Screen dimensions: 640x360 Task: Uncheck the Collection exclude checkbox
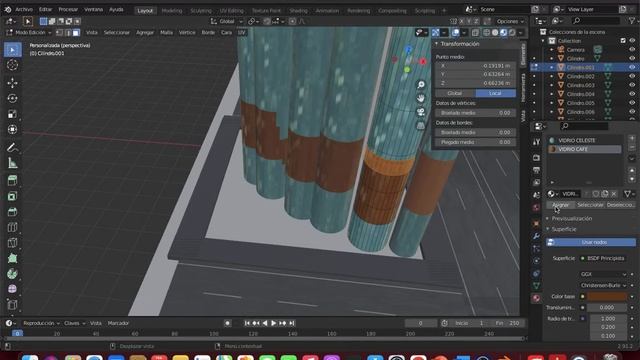pyautogui.click(x=623, y=40)
